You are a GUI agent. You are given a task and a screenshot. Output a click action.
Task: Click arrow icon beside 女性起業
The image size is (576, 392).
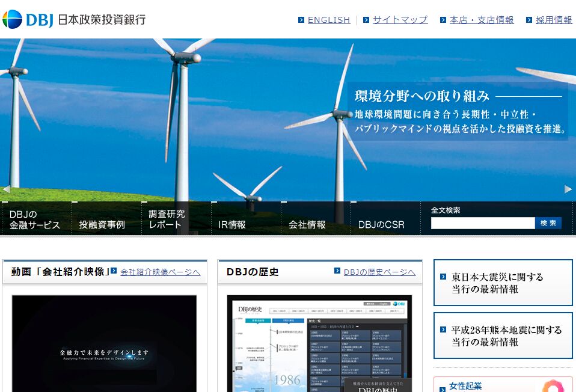[443, 389]
